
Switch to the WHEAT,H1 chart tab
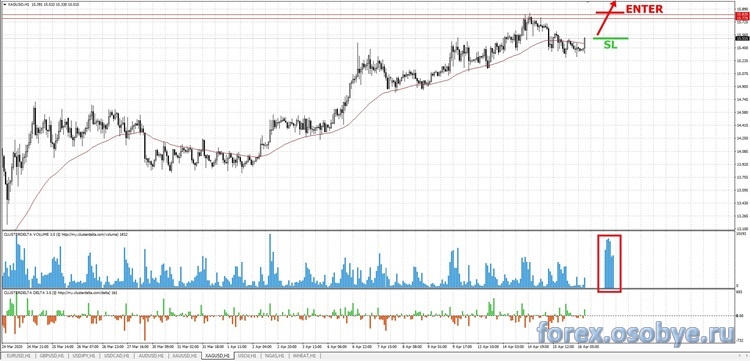pos(303,356)
